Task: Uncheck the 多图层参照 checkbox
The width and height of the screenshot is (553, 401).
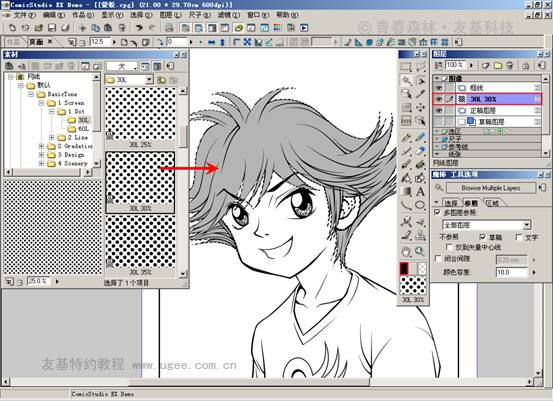Action: pyautogui.click(x=438, y=212)
